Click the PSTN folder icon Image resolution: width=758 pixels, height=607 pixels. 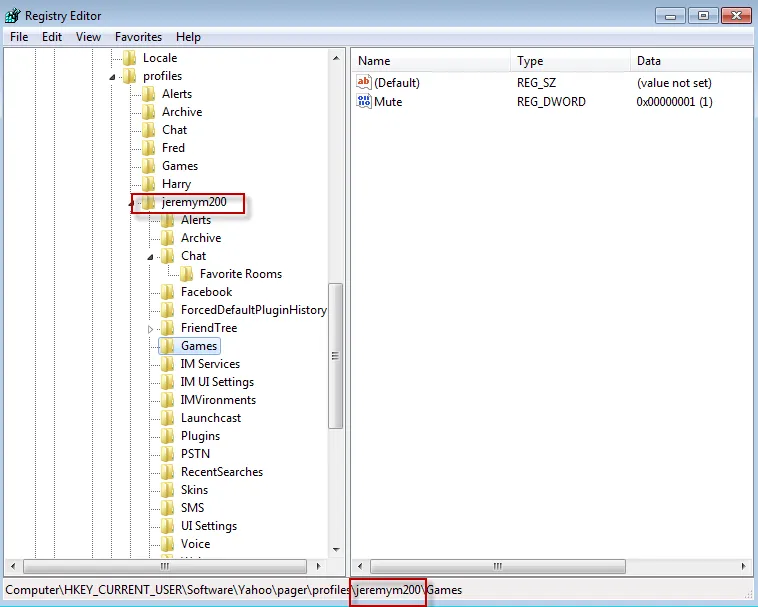pos(167,454)
